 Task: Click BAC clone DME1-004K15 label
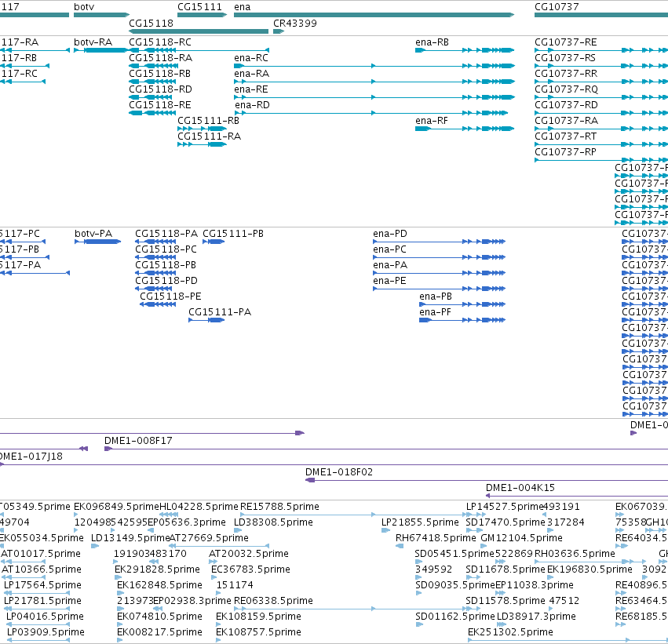point(520,488)
